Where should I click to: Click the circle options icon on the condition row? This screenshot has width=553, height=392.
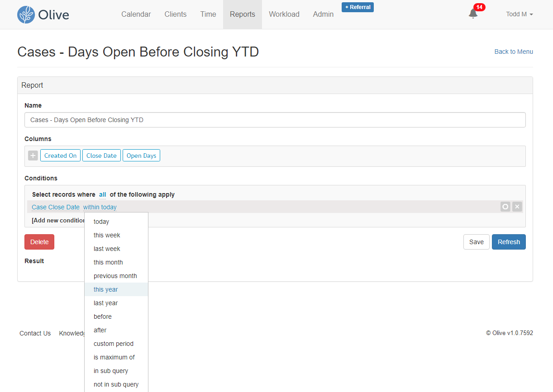[505, 207]
